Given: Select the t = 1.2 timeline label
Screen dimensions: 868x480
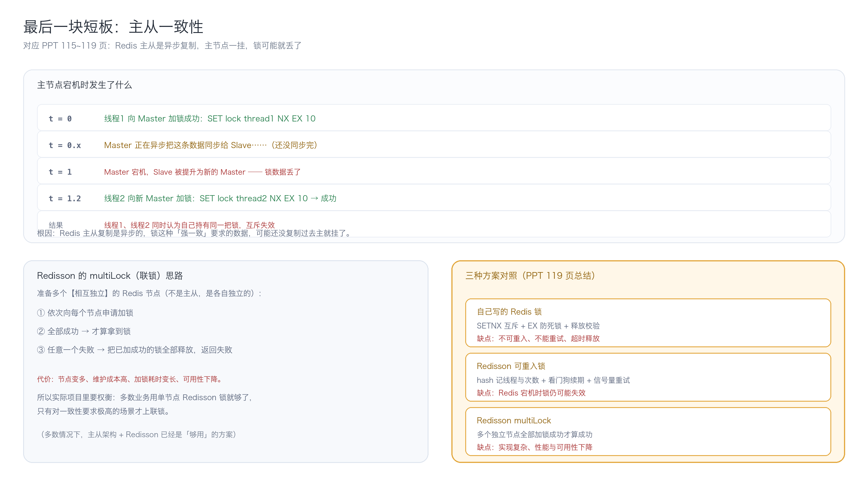Looking at the screenshot, I should 65,198.
